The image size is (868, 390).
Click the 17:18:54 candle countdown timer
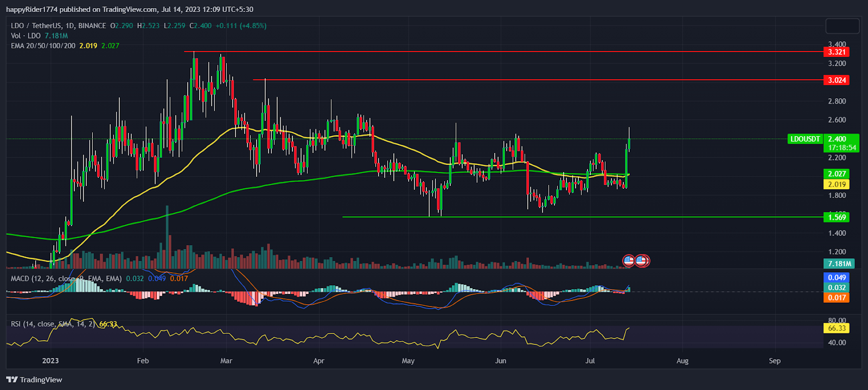pyautogui.click(x=841, y=148)
